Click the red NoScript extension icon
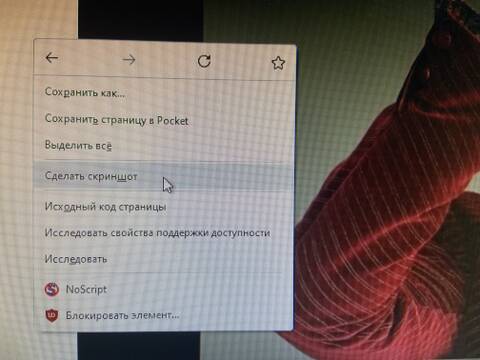Screen dimensions: 480x360 [x=52, y=289]
